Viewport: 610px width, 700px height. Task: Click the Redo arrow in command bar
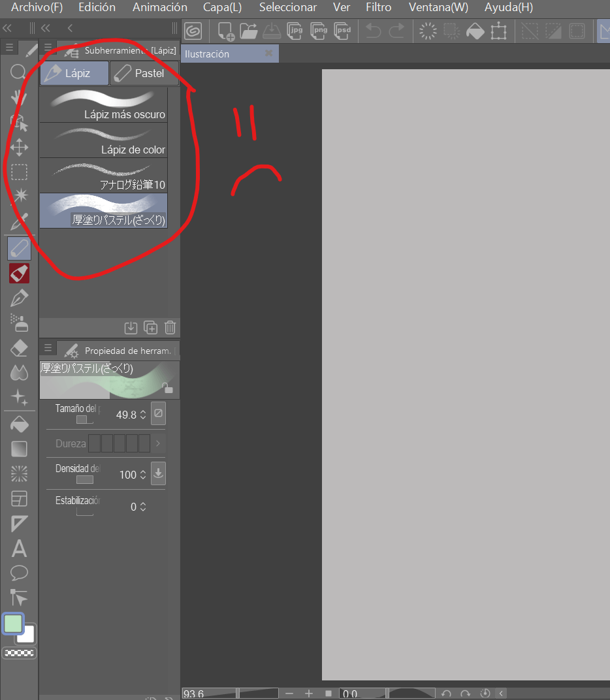click(396, 31)
